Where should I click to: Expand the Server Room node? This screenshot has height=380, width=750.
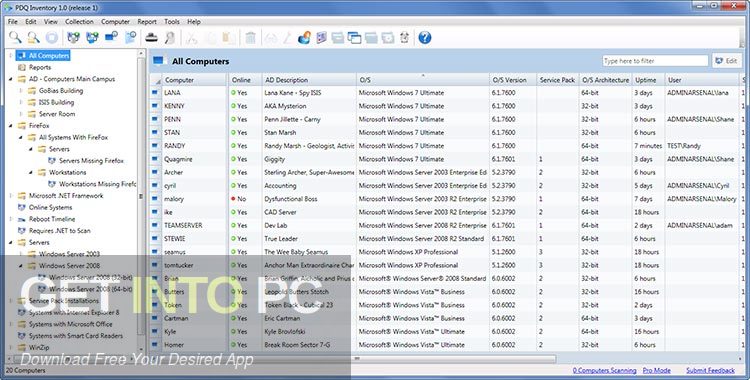click(21, 114)
